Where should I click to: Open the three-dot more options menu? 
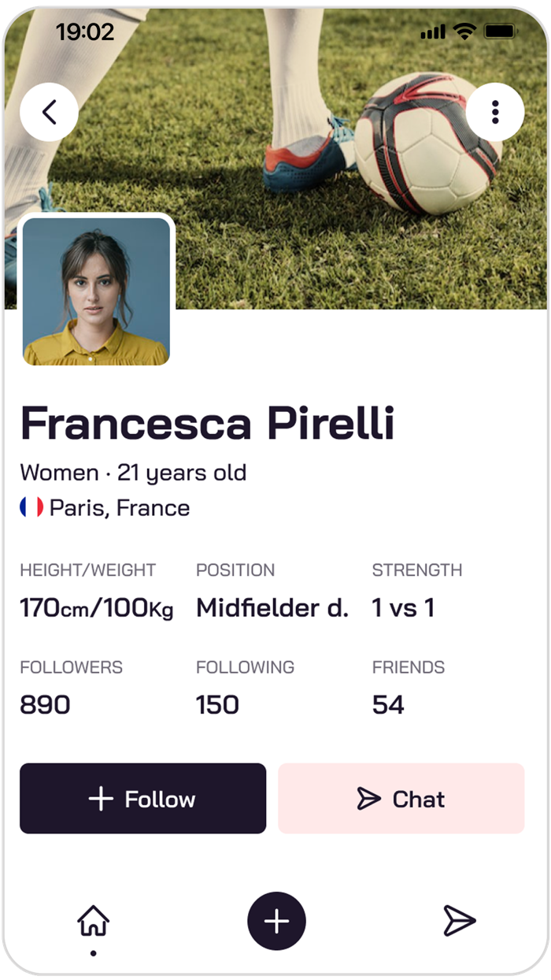[x=495, y=113]
